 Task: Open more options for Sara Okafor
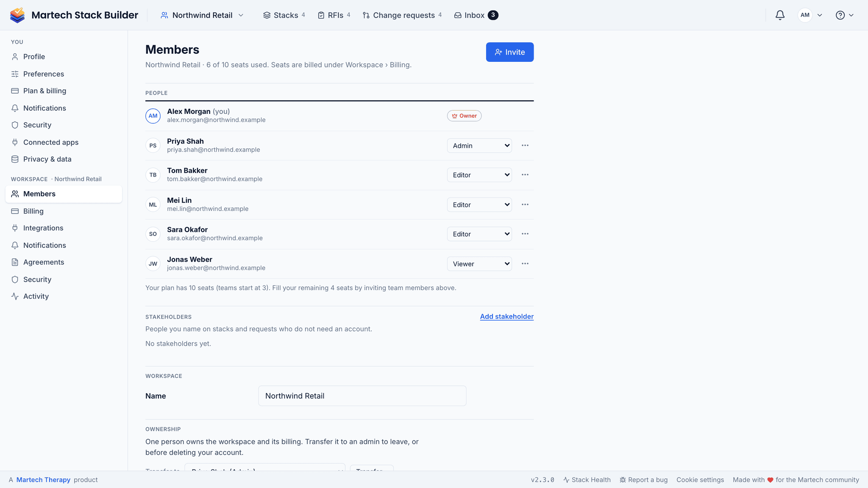525,234
